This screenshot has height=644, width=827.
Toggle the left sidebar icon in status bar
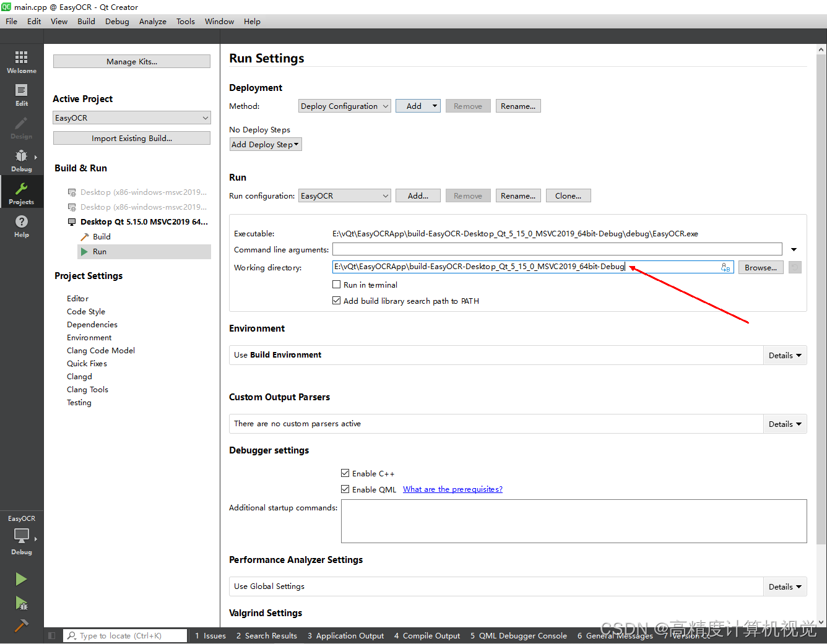(x=52, y=635)
